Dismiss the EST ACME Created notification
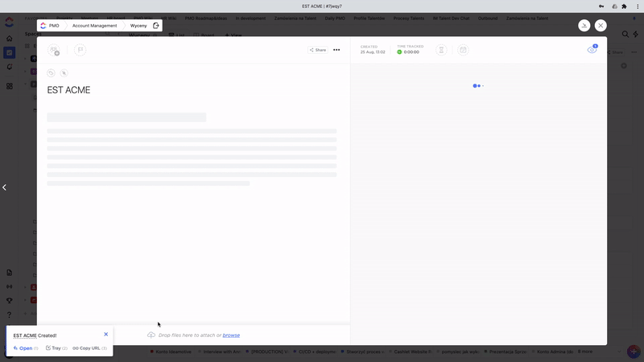 (106, 335)
